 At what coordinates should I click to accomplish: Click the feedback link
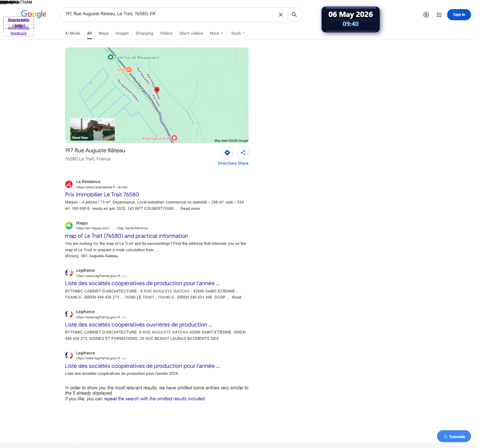click(x=19, y=33)
